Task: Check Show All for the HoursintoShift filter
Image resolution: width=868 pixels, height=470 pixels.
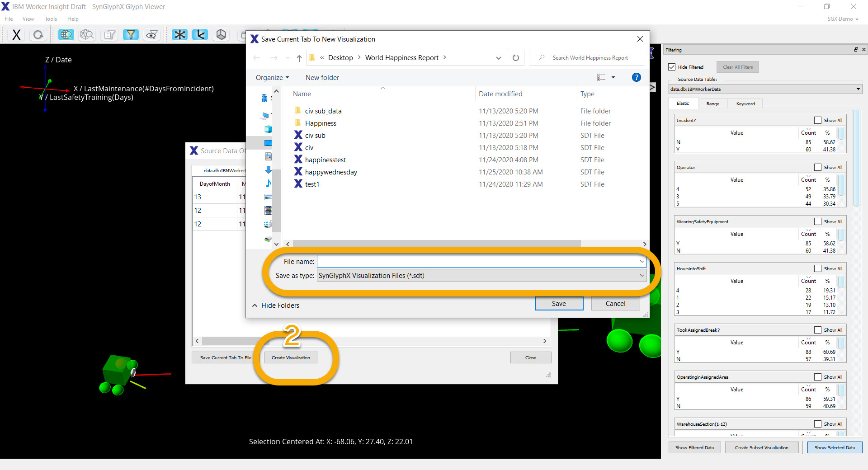Action: tap(817, 268)
